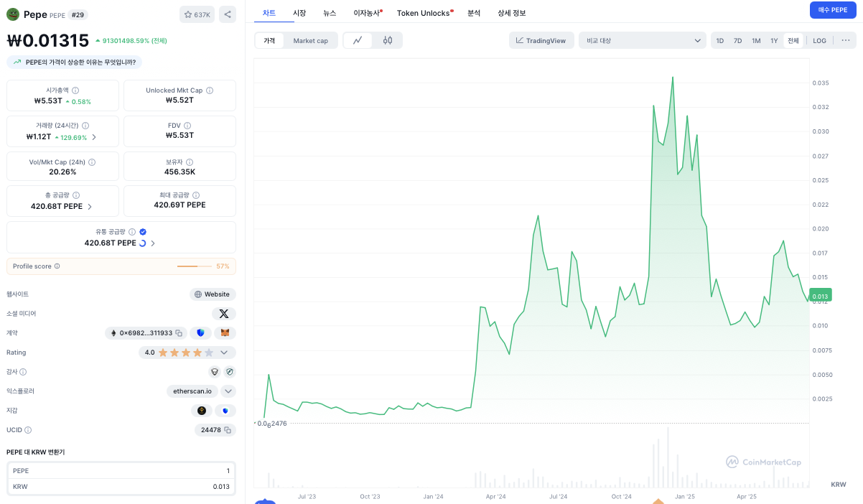Click the info icon beside 총 공급량
Screen dimensions: 863x504
[76, 195]
